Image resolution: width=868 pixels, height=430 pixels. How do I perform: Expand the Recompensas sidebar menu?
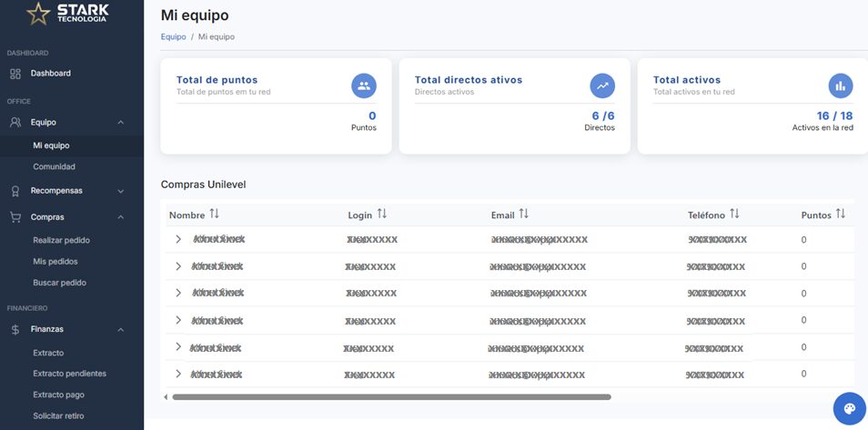(x=121, y=191)
